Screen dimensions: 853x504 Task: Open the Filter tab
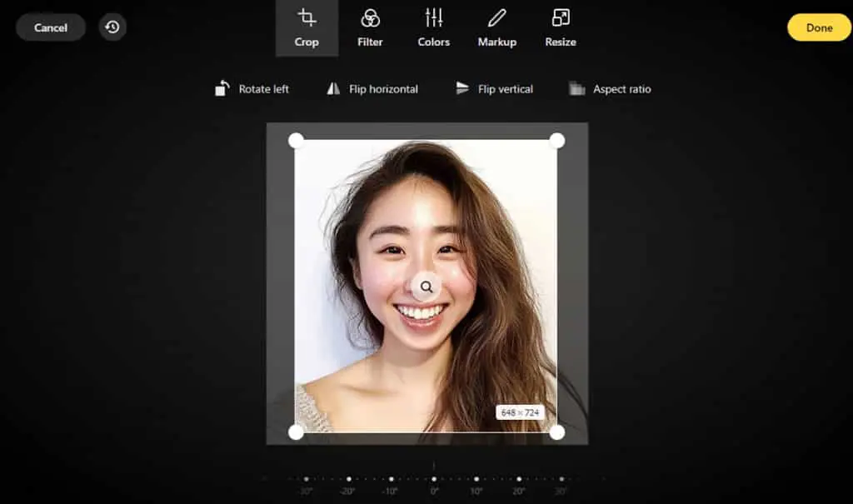(370, 27)
